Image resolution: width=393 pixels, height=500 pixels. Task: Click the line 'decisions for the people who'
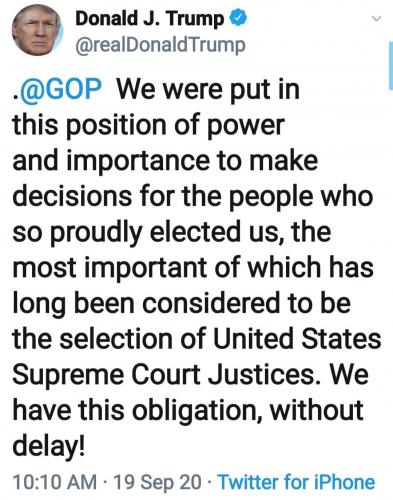[x=193, y=197]
